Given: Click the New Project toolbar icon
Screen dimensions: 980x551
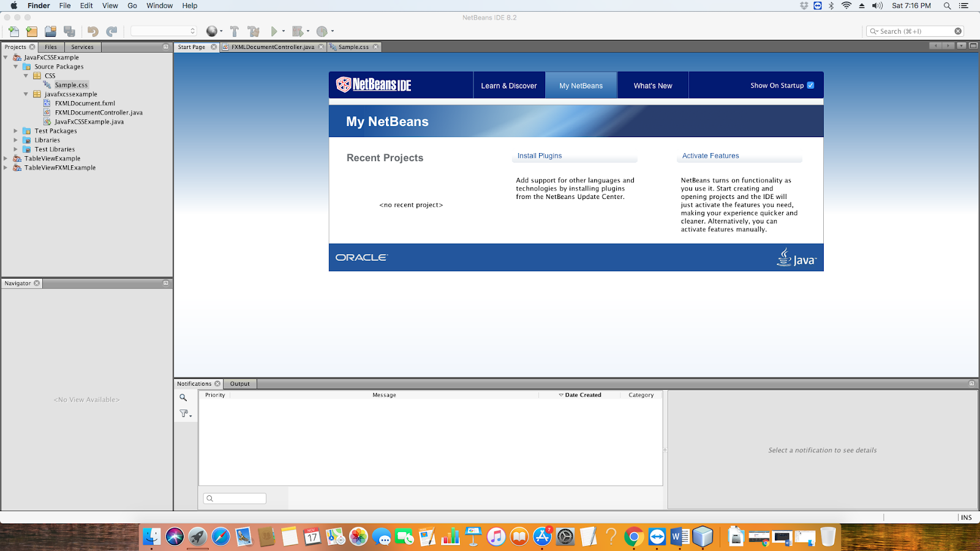Looking at the screenshot, I should [32, 31].
